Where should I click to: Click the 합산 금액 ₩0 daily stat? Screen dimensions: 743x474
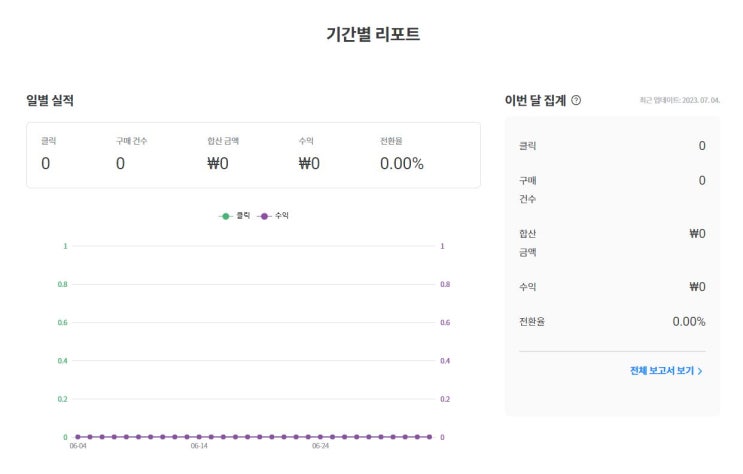tap(217, 163)
